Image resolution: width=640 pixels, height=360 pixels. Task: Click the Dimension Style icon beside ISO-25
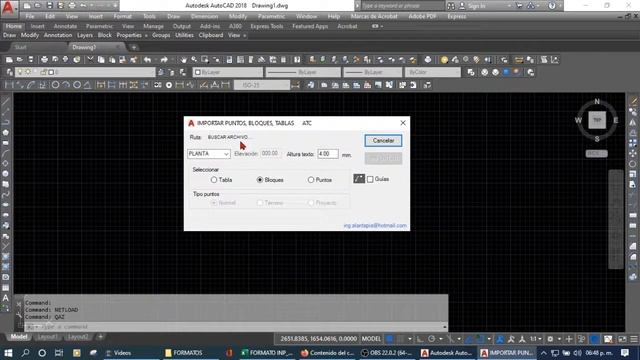tap(296, 85)
